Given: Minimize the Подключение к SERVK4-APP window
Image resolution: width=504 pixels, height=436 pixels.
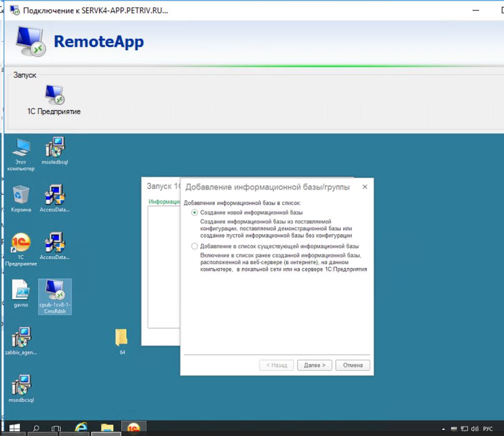Looking at the screenshot, I should (475, 10).
